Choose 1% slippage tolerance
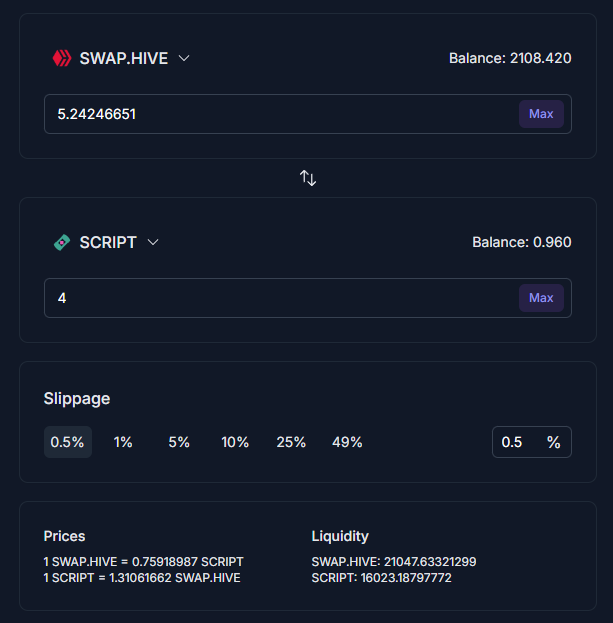Viewport: 613px width, 623px height. tap(123, 442)
